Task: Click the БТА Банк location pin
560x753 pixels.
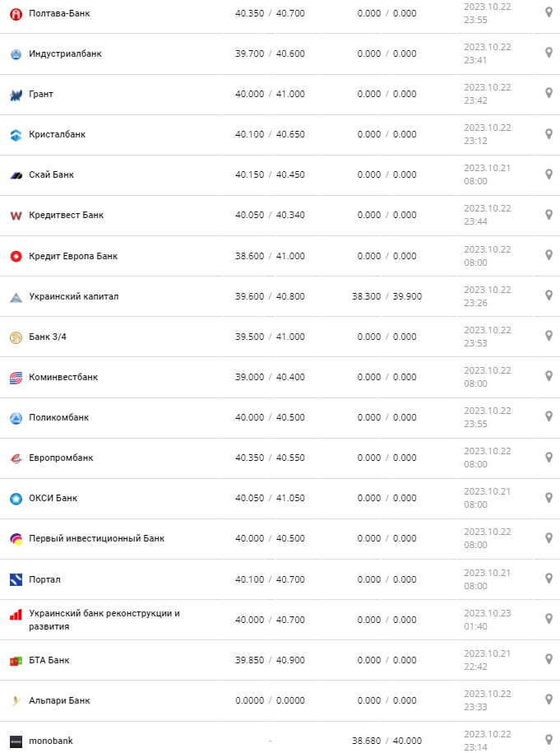Action: [548, 658]
